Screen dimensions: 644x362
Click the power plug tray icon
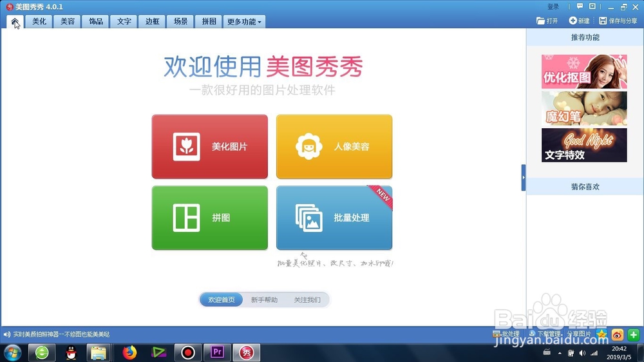point(571,353)
